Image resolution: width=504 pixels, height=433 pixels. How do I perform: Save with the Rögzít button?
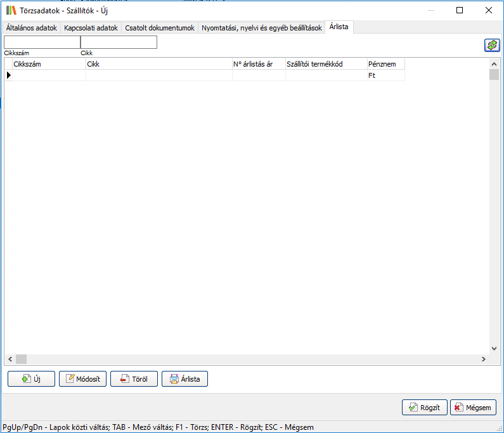coord(425,408)
